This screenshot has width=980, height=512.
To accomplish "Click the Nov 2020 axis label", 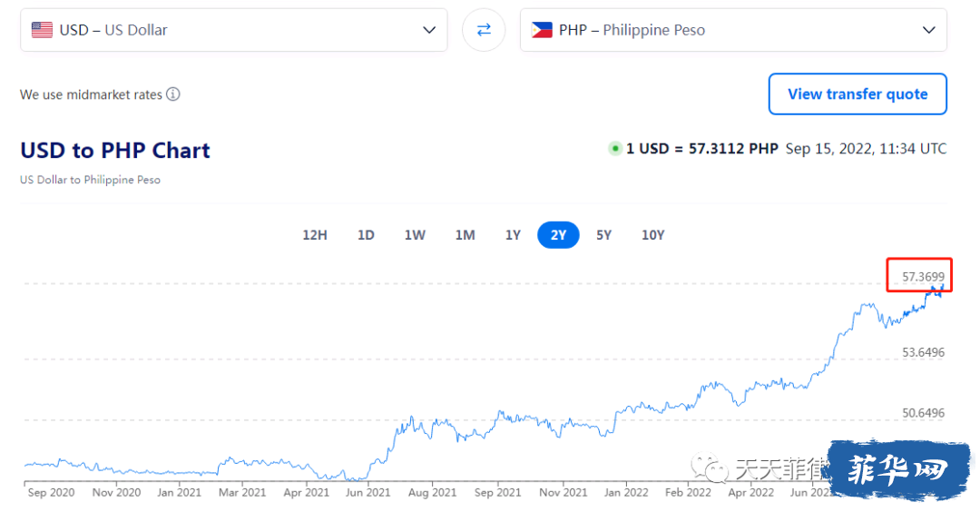I will tap(116, 493).
